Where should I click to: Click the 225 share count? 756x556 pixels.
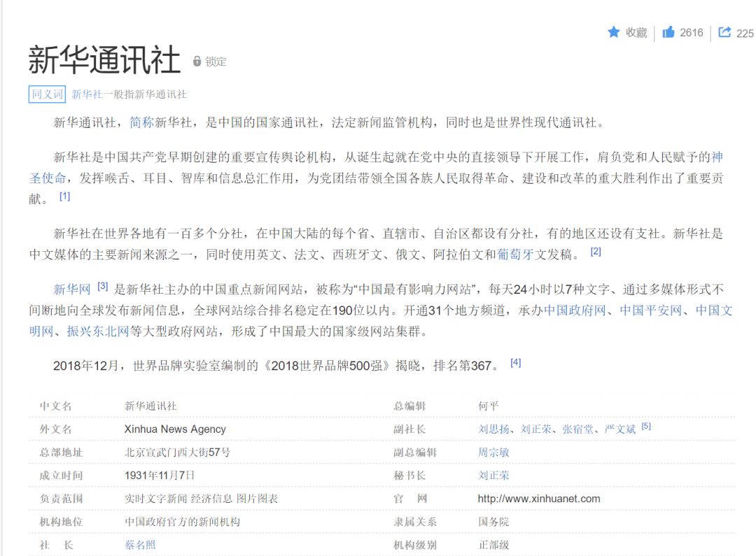[x=745, y=34]
